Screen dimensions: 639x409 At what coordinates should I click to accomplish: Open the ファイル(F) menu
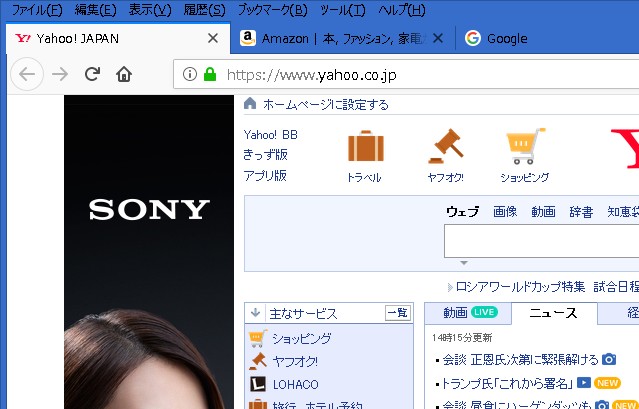37,10
